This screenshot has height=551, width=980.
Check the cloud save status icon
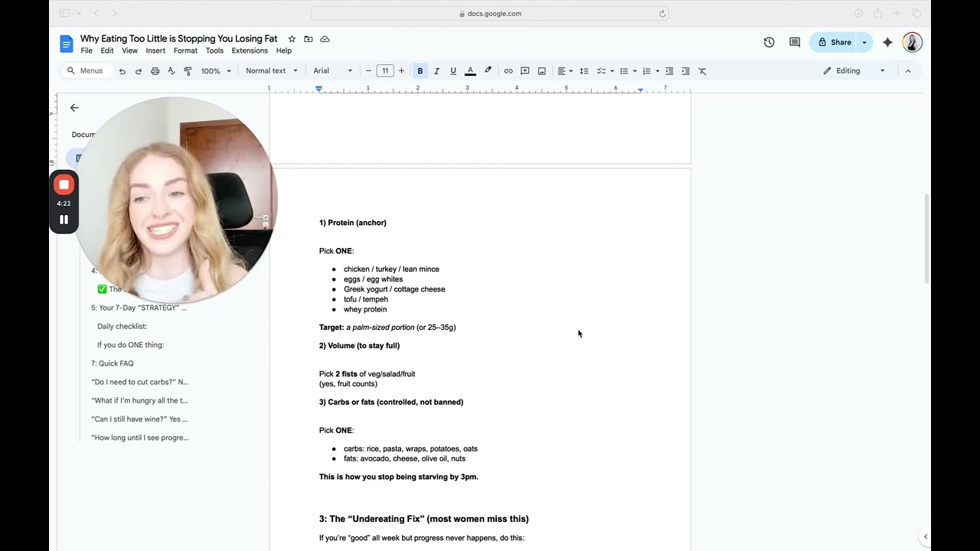pos(325,39)
